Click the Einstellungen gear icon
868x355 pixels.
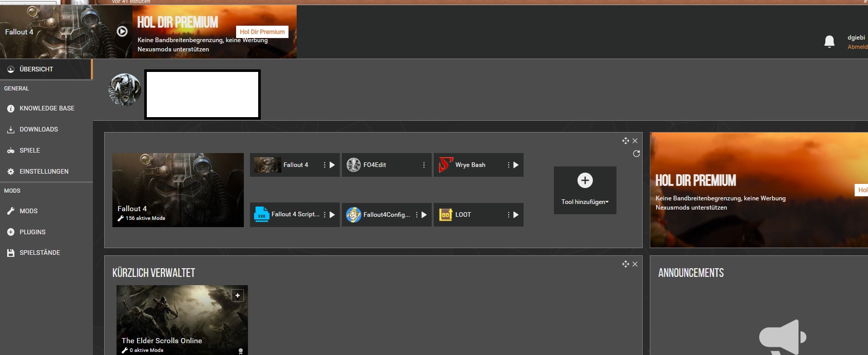[x=11, y=172]
